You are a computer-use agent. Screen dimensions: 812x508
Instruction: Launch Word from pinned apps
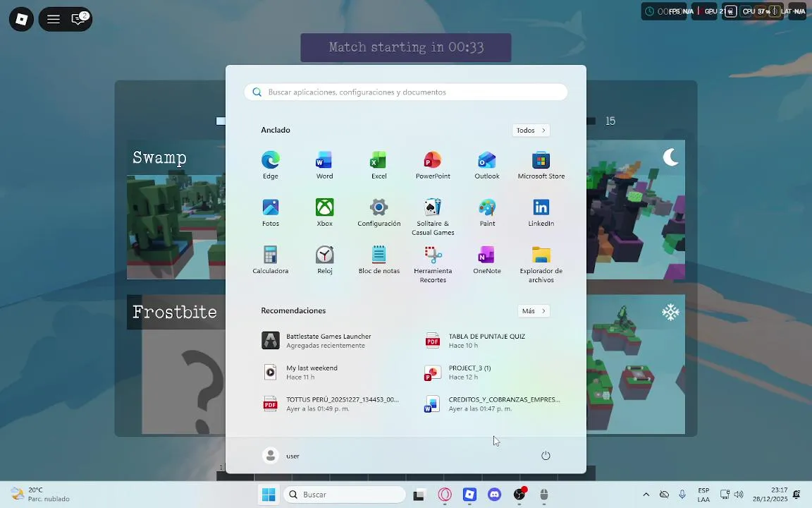point(324,165)
